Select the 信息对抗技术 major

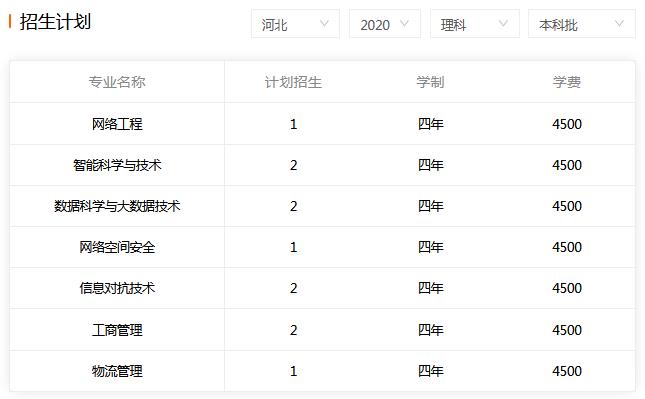(117, 288)
